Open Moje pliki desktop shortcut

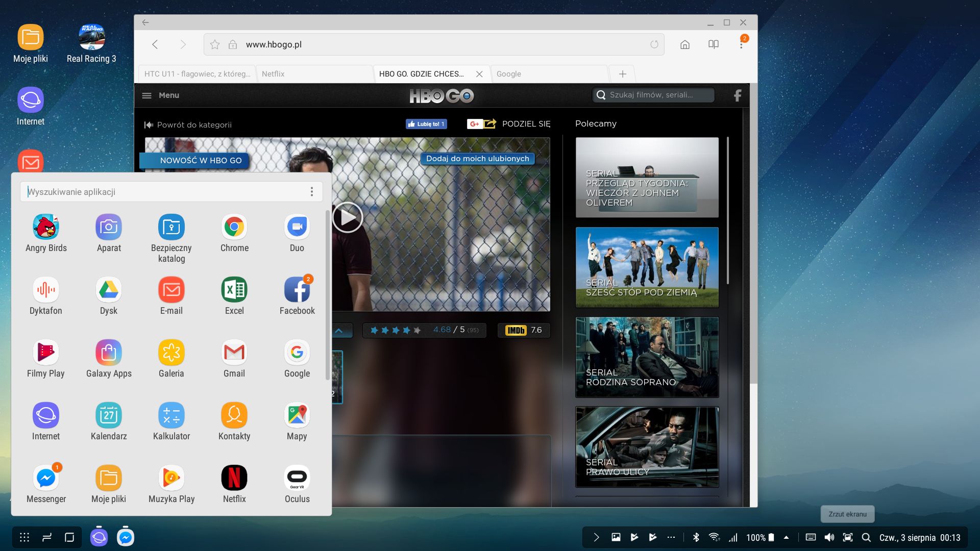(31, 44)
